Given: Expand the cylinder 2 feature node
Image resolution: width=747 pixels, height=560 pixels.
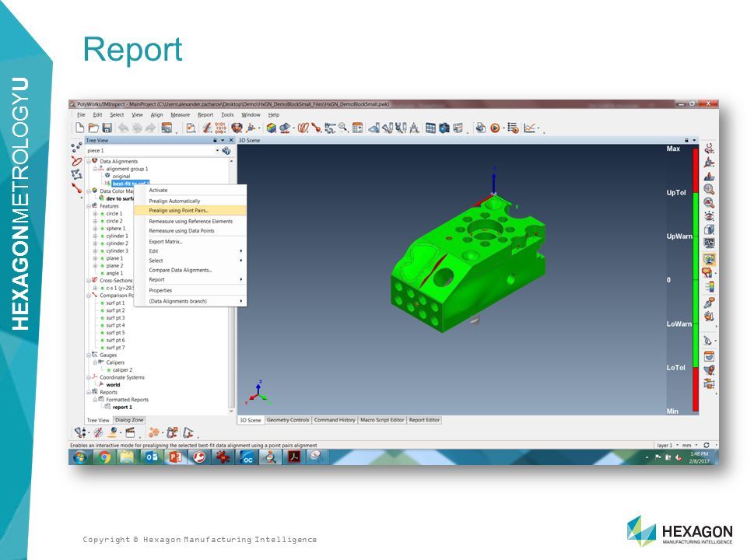Looking at the screenshot, I should coord(95,243).
